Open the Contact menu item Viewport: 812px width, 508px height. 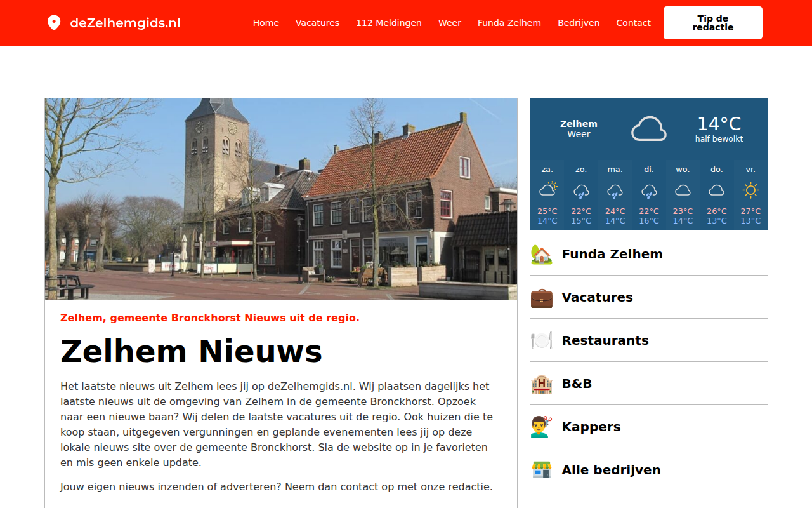pos(633,23)
